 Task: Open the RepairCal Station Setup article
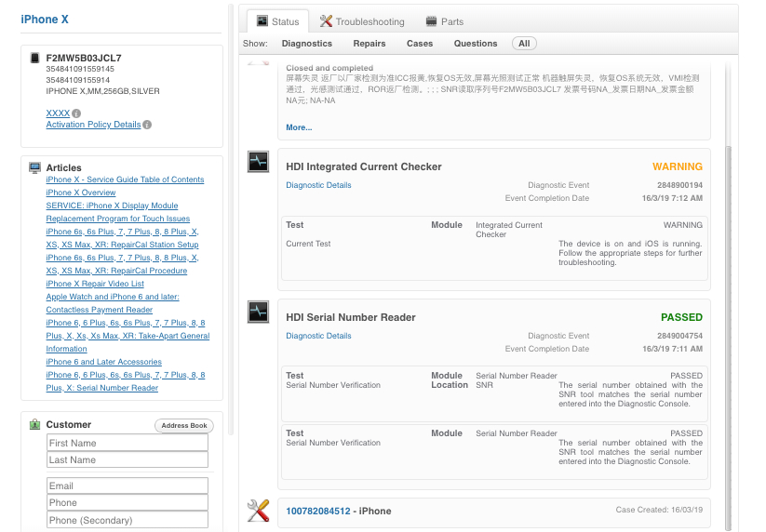pos(122,238)
